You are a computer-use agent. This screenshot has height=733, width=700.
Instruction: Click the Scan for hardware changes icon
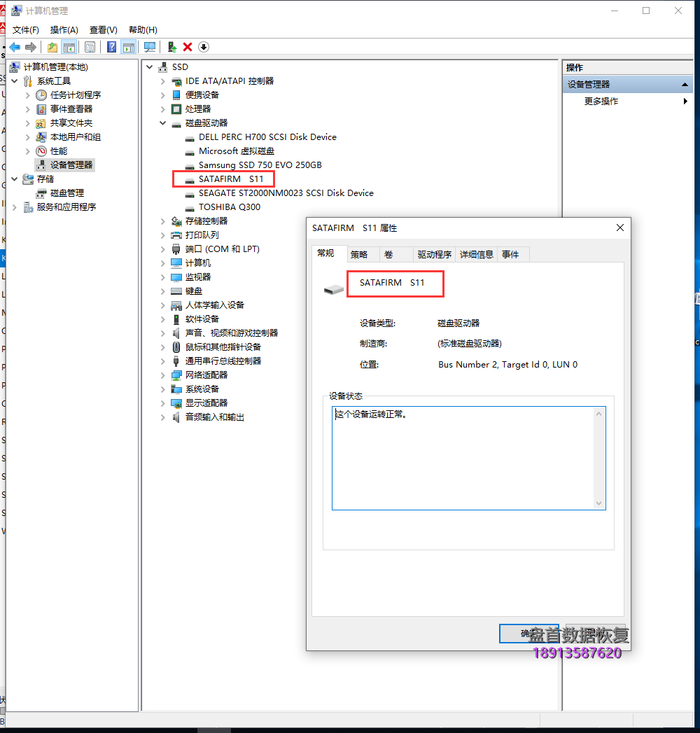coord(150,47)
